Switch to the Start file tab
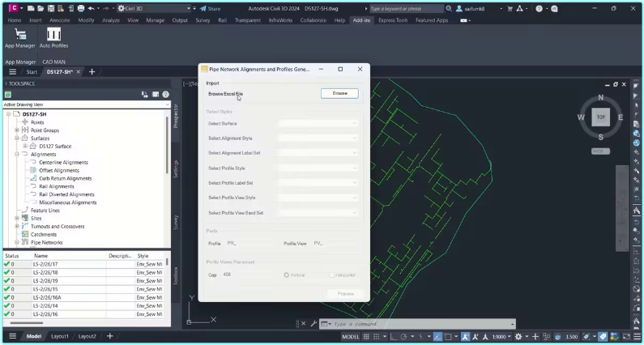This screenshot has width=644, height=345. (32, 72)
